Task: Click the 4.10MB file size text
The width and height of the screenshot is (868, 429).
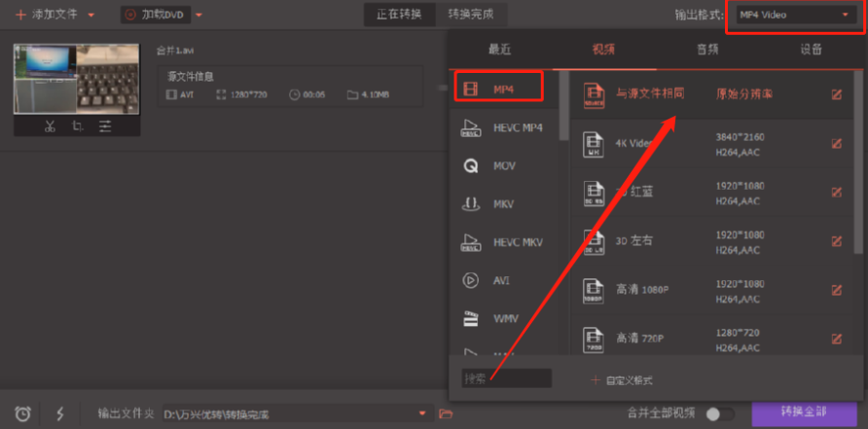Action: 375,94
